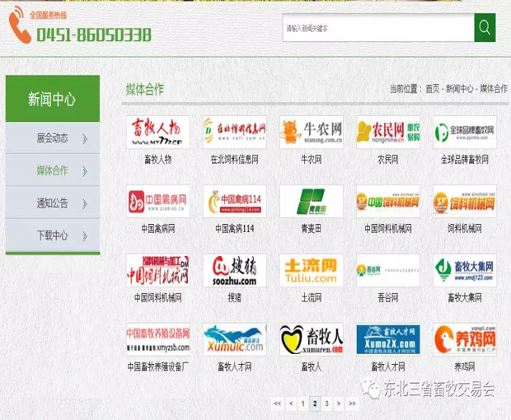The height and width of the screenshot is (420, 511).
Task: Click 新闻中心 in the breadcrumb
Action: pos(460,89)
